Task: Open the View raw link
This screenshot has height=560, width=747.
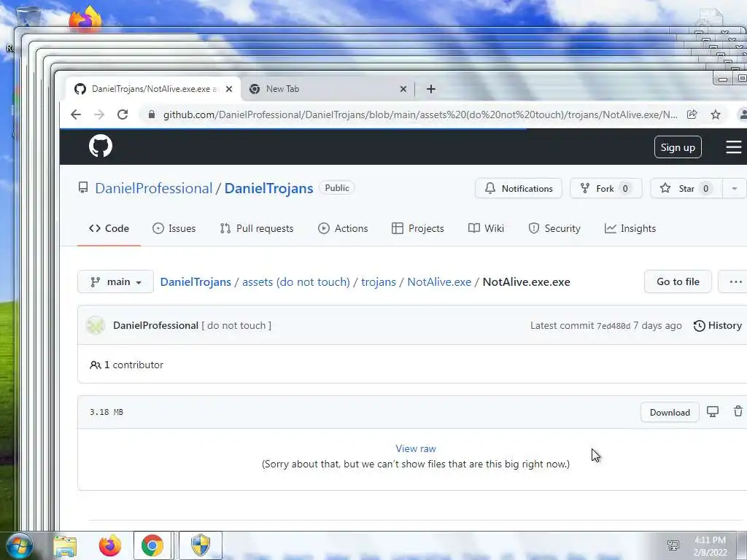Action: coord(415,448)
